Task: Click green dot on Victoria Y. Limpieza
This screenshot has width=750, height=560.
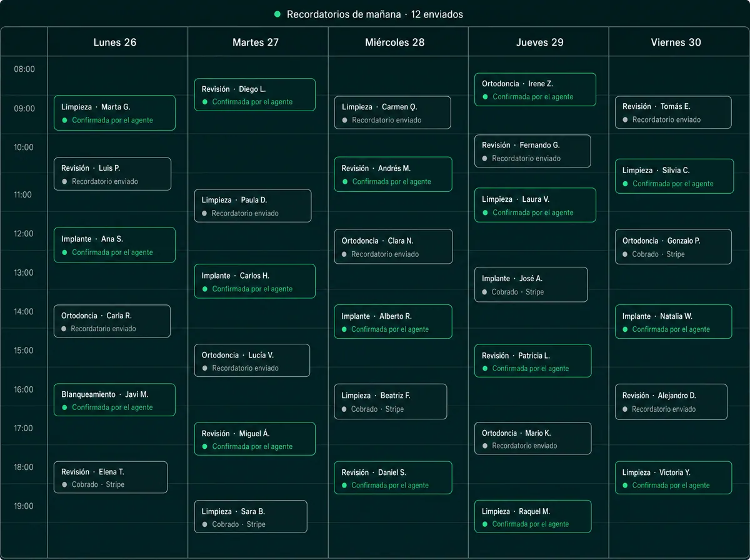Action: (x=625, y=486)
